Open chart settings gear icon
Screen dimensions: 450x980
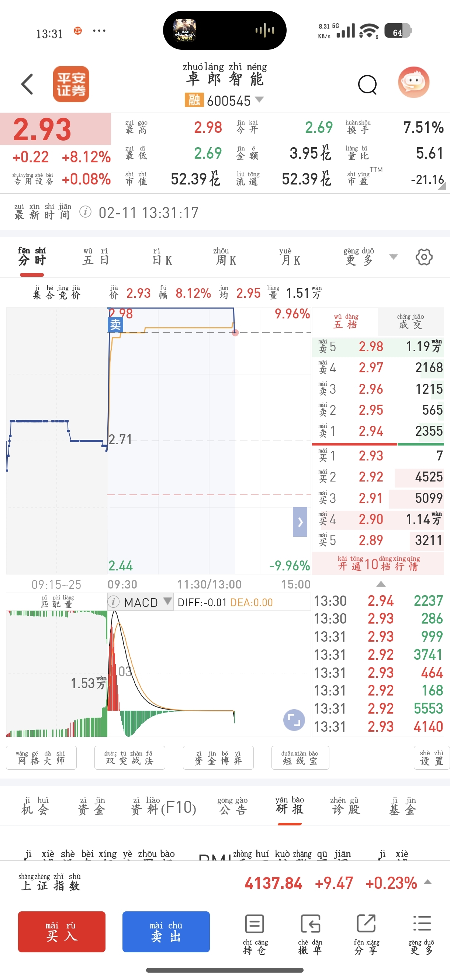point(424,257)
